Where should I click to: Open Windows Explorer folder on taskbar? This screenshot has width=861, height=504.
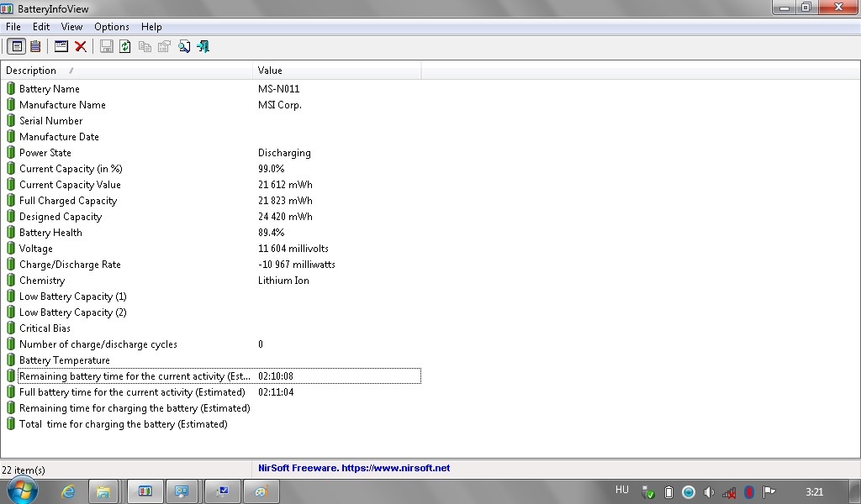point(103,491)
